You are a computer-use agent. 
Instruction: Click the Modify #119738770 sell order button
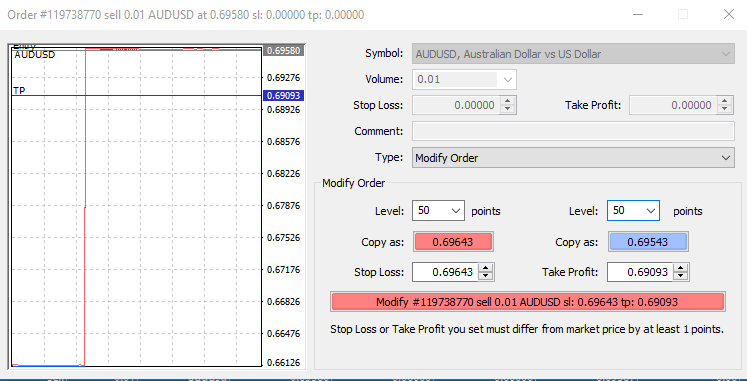[x=527, y=302]
